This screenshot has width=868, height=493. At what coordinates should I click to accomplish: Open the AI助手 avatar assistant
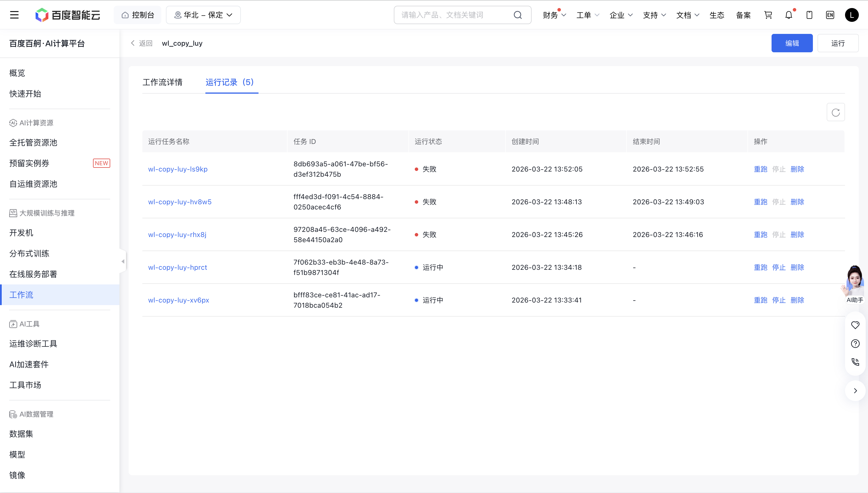click(x=855, y=284)
